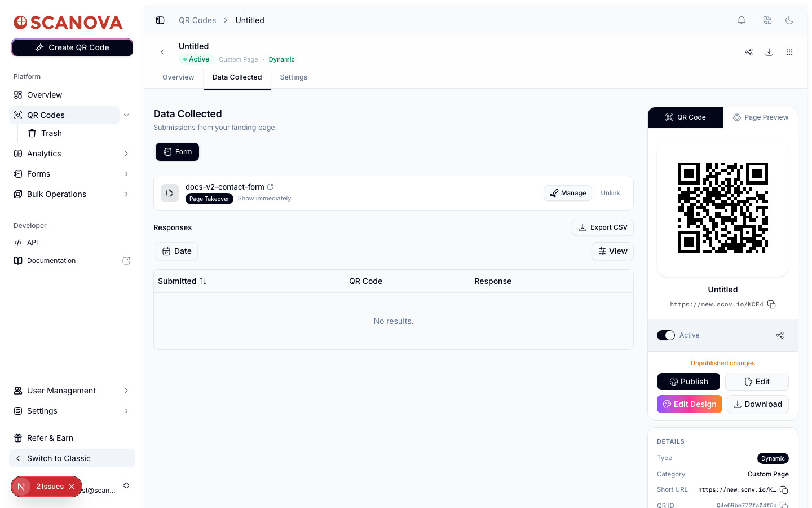Dismiss the 2 Issues badge
Image resolution: width=812 pixels, height=508 pixels.
72,487
